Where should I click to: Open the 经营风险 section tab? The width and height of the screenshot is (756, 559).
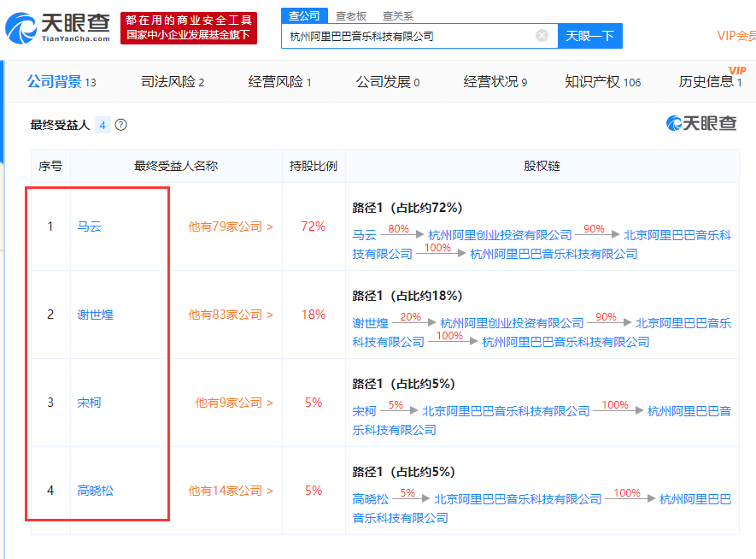pyautogui.click(x=279, y=81)
